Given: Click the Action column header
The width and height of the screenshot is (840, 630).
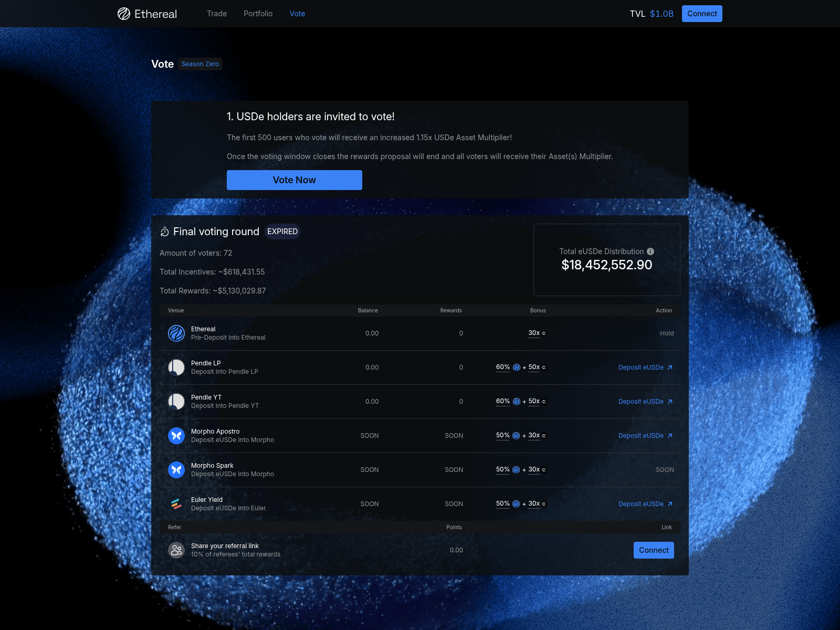Looking at the screenshot, I should point(664,310).
